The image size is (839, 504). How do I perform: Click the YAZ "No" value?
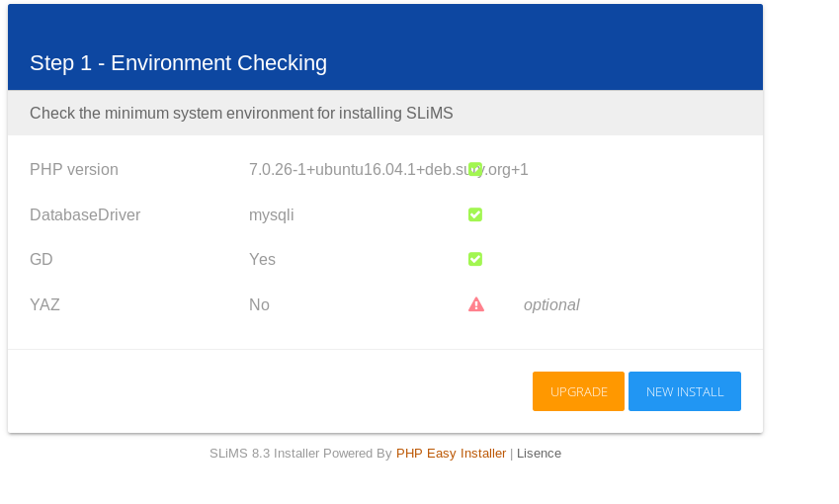(259, 304)
